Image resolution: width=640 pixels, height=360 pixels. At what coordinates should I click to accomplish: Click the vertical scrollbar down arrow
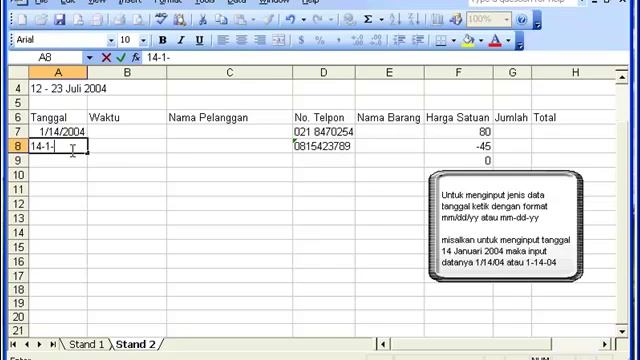click(622, 331)
